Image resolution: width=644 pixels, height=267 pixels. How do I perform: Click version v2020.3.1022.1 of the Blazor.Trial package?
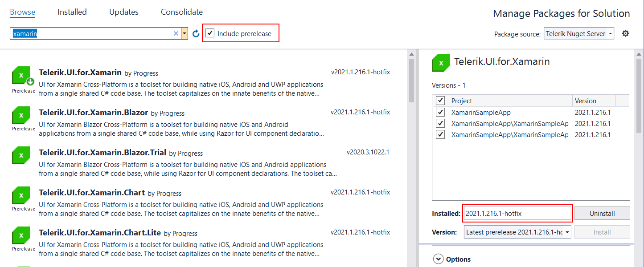click(368, 152)
